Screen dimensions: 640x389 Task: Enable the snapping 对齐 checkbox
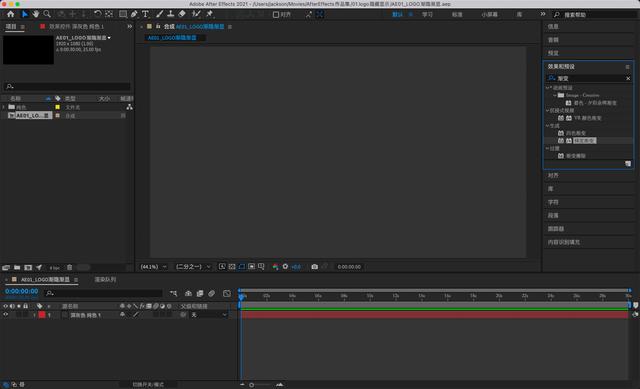[276, 15]
